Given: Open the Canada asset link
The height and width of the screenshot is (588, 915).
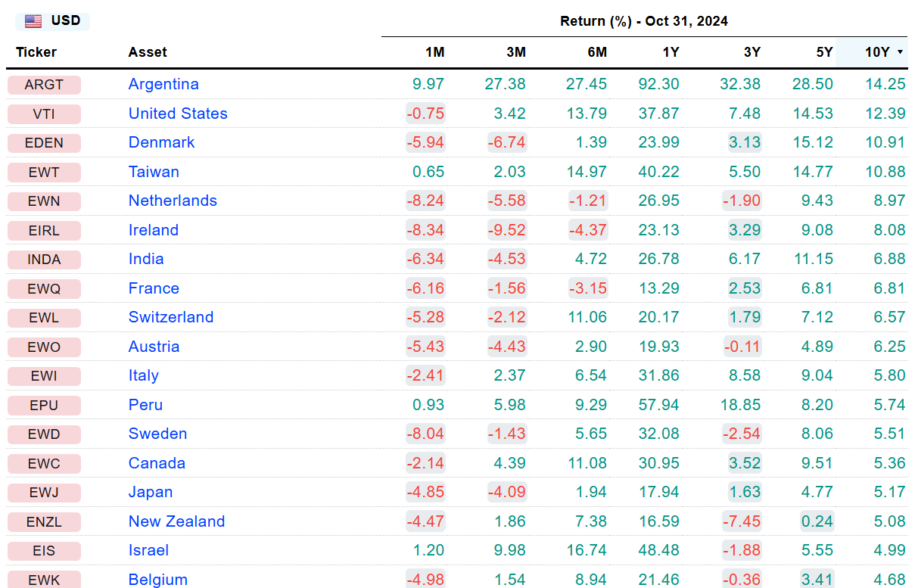Looking at the screenshot, I should [157, 463].
